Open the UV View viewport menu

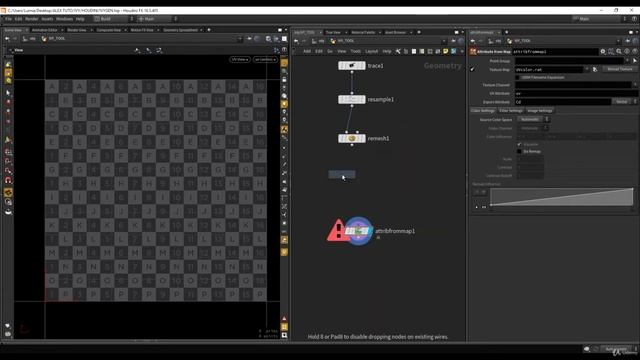point(240,60)
